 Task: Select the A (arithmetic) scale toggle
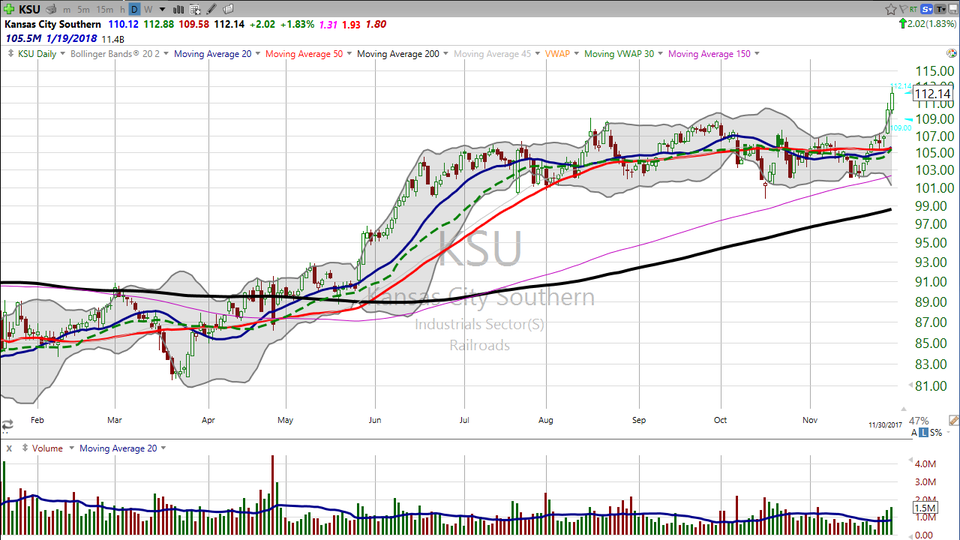(x=915, y=432)
